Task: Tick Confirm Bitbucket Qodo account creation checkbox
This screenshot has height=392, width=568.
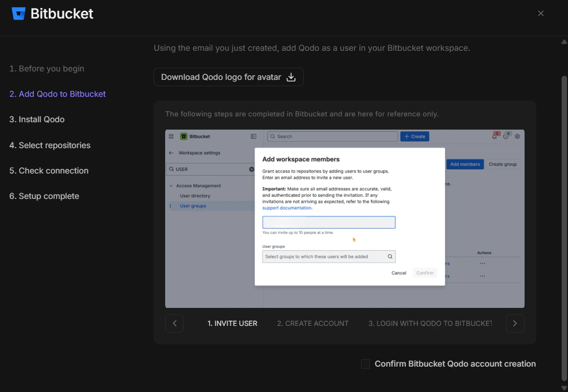Action: click(x=365, y=364)
